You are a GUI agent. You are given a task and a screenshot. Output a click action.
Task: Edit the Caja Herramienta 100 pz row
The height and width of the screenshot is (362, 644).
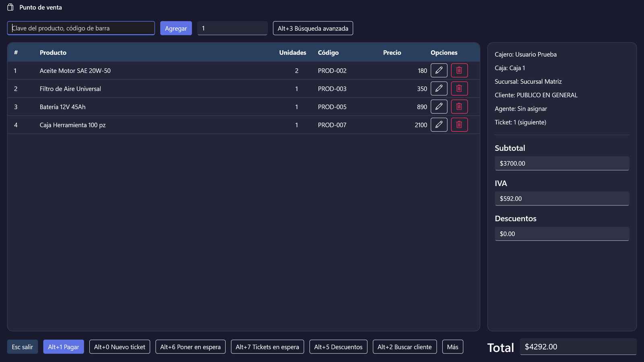pos(439,125)
